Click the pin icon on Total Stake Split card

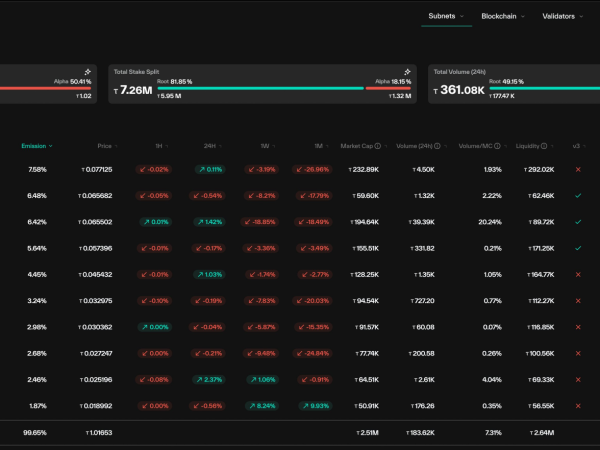[x=407, y=72]
